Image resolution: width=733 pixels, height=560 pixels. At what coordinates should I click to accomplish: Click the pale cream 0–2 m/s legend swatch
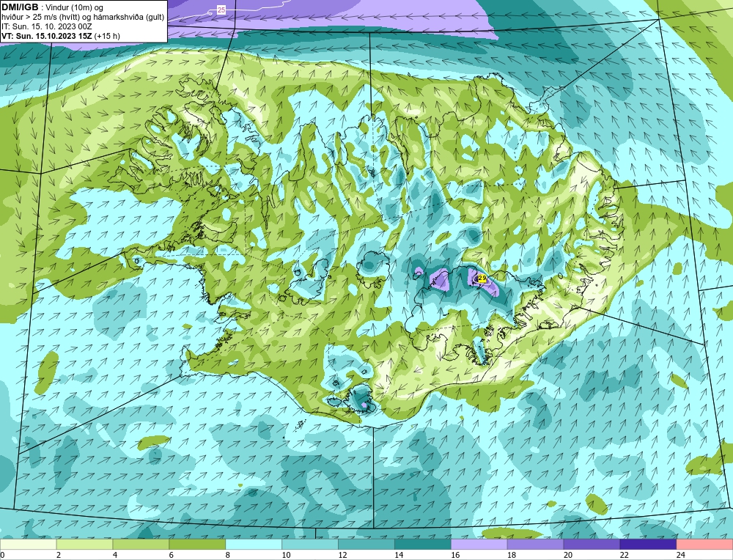click(x=28, y=545)
